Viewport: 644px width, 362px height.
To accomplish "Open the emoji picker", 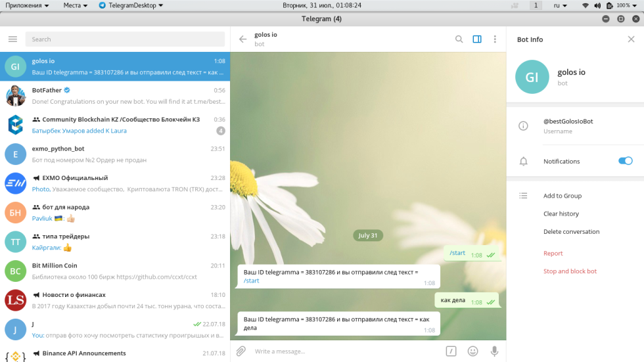I will (x=472, y=351).
